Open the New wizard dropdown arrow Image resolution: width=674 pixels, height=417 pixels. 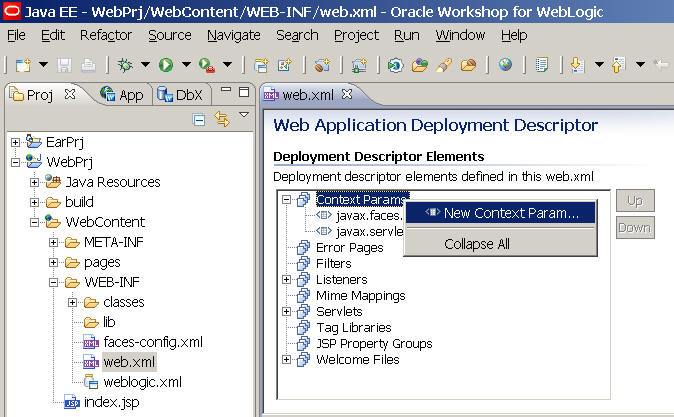[43, 65]
